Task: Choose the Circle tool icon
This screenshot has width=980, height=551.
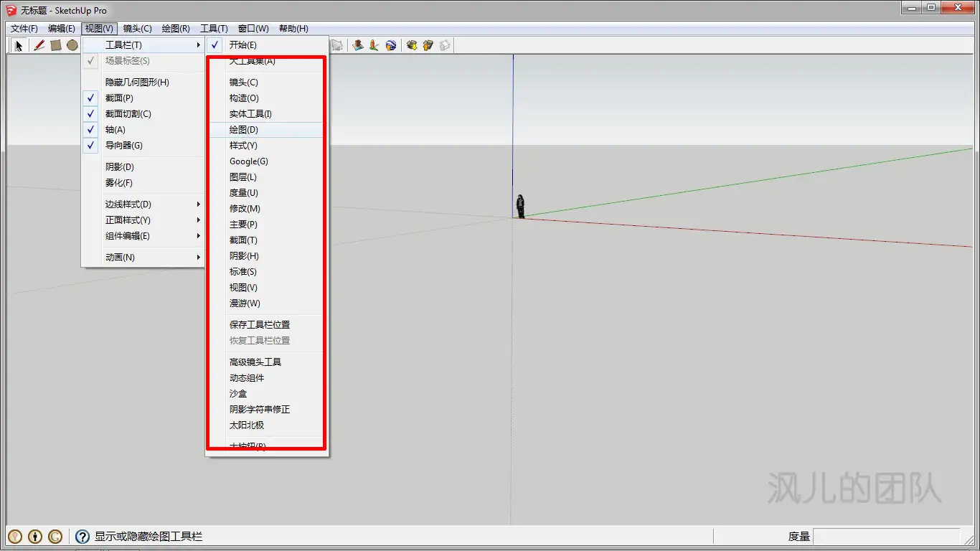Action: point(72,45)
